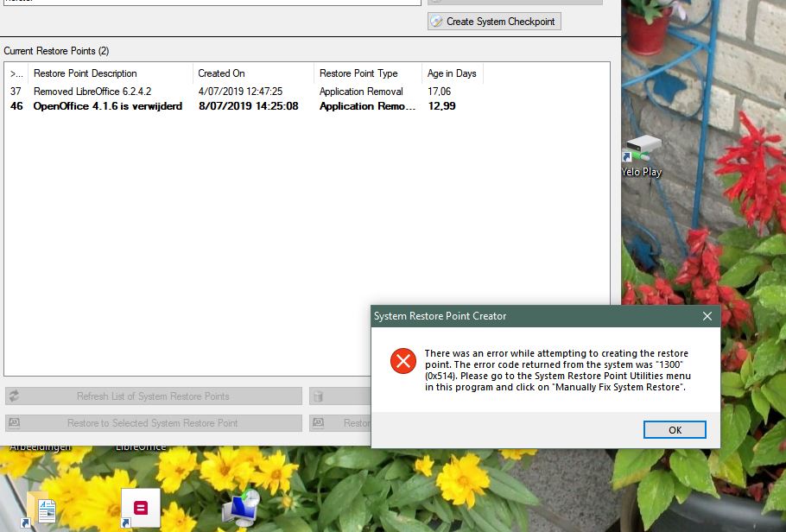Open the computer restore desktop icon
The image size is (786, 532).
(x=240, y=509)
